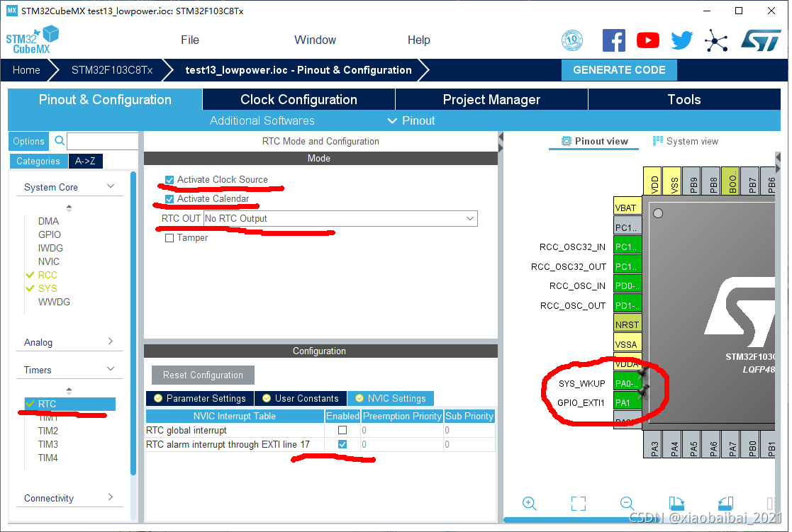The width and height of the screenshot is (792, 532).
Task: Click sort arrow above DMA list
Action: (x=69, y=208)
